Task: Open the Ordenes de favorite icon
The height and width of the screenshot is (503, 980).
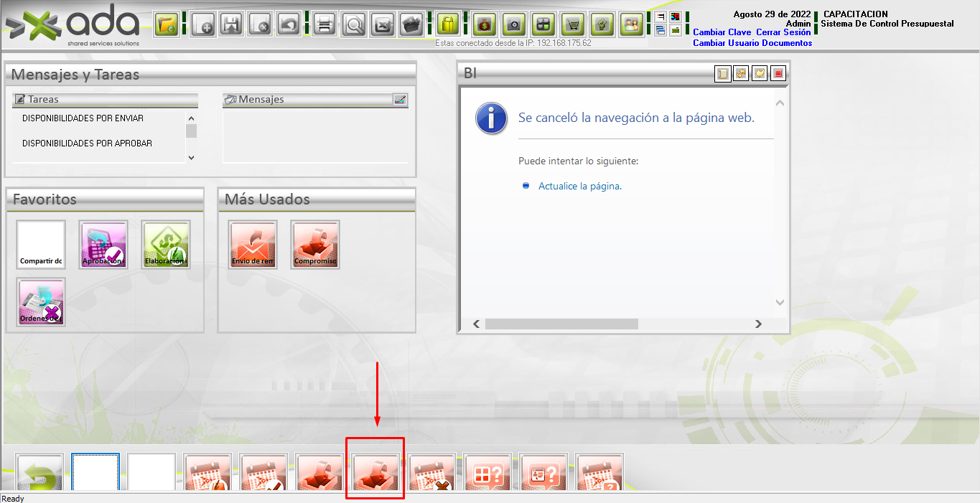Action: click(41, 302)
